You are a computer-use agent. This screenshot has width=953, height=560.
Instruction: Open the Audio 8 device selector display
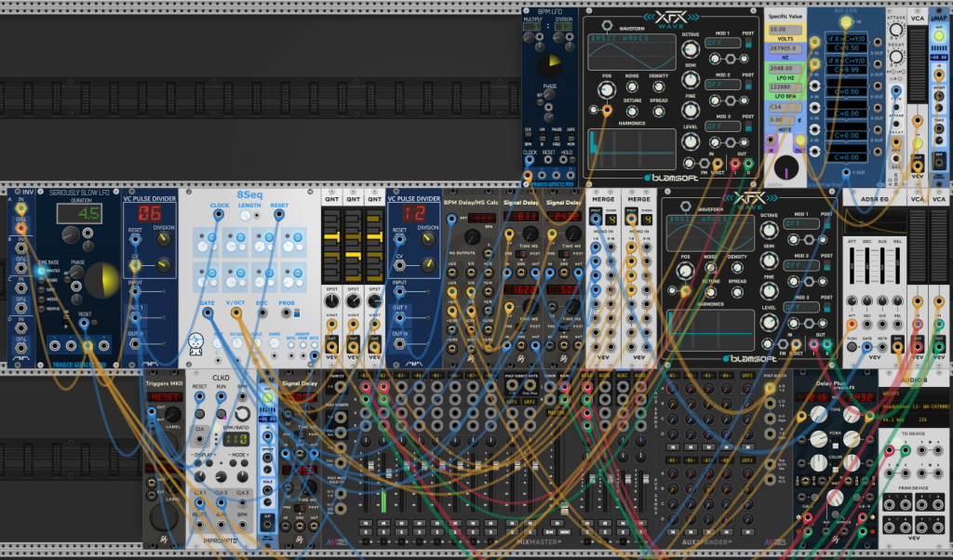[x=914, y=407]
